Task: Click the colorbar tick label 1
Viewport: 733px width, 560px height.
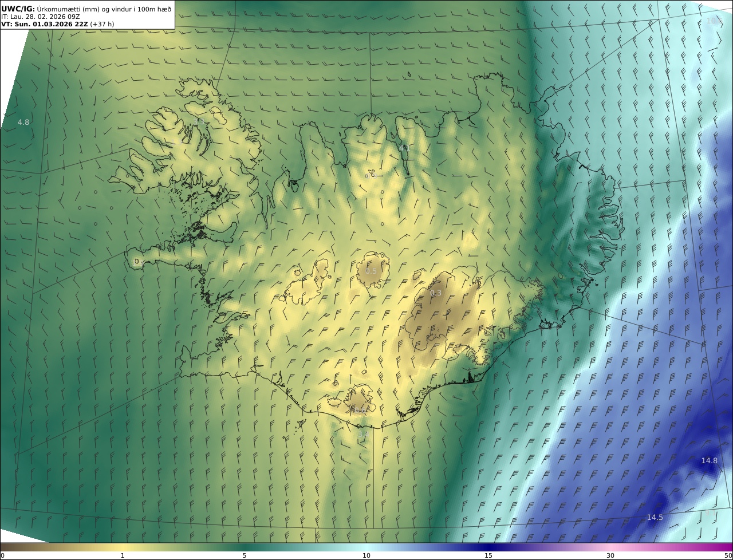Action: [x=123, y=555]
